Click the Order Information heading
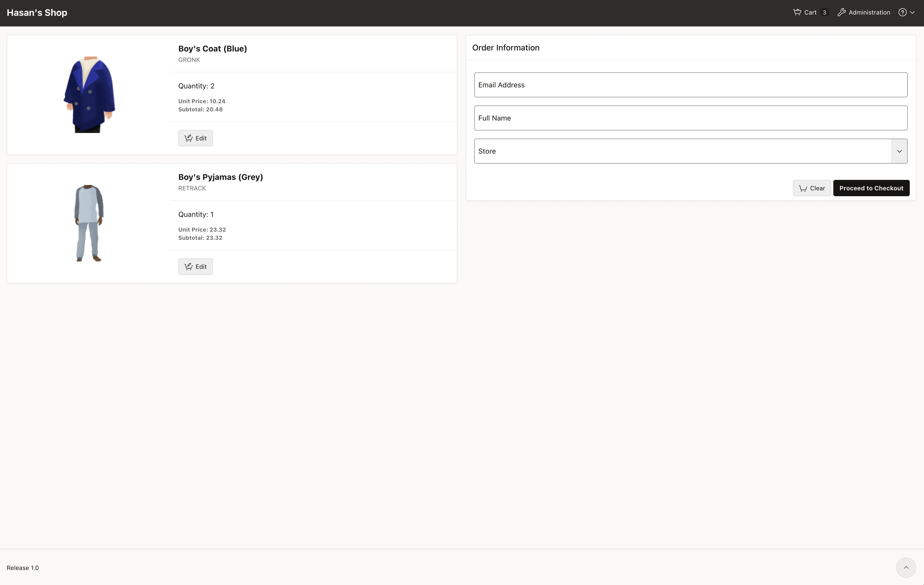924x585 pixels. (506, 48)
